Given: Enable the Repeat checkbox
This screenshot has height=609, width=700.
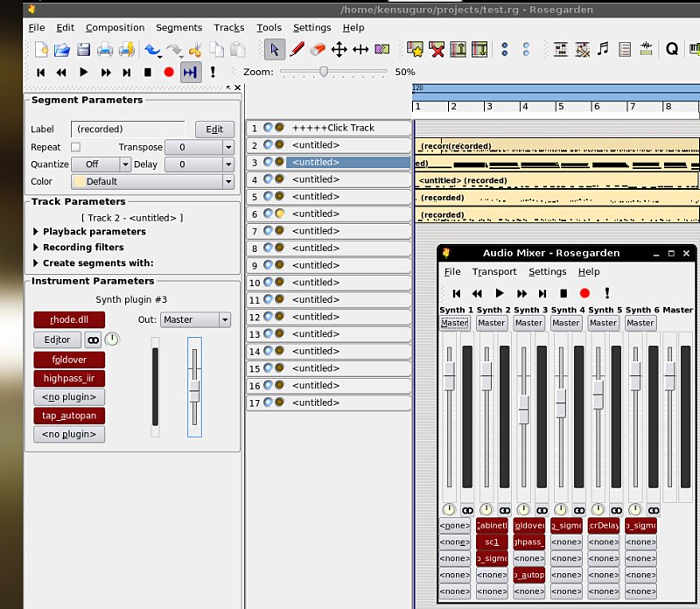Looking at the screenshot, I should coord(76,147).
